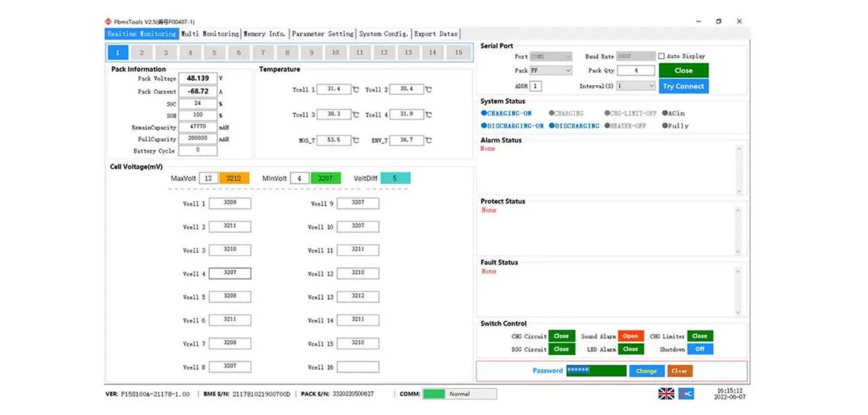
Task: Switch to Multi Monitoring tab
Action: tap(210, 34)
